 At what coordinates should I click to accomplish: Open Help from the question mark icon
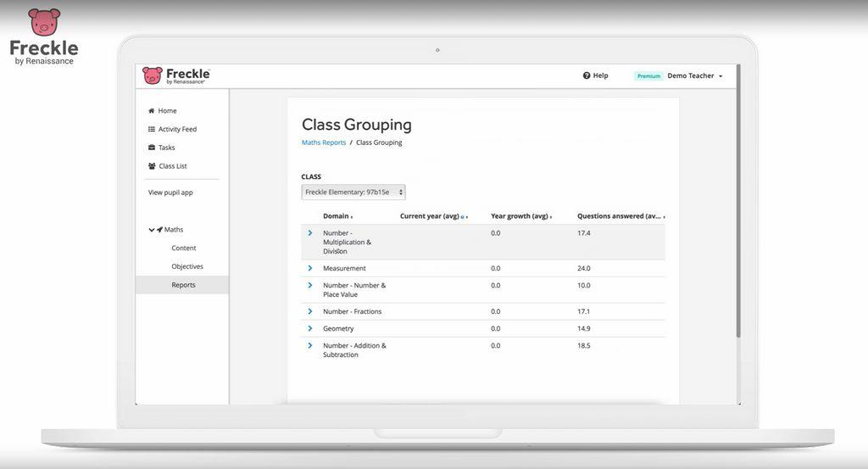point(587,75)
